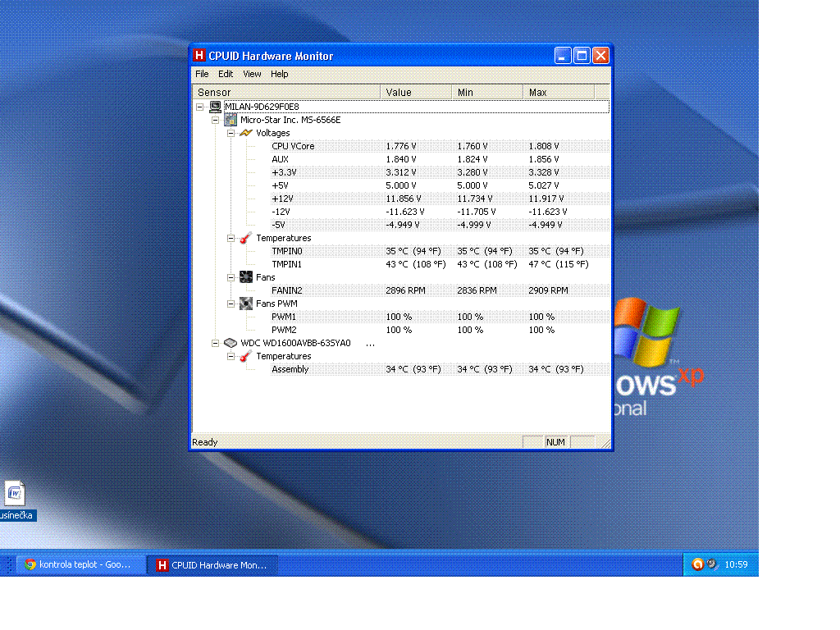Select the Assembly temperature row
Viewport: 840px width, 630px height.
pos(440,369)
